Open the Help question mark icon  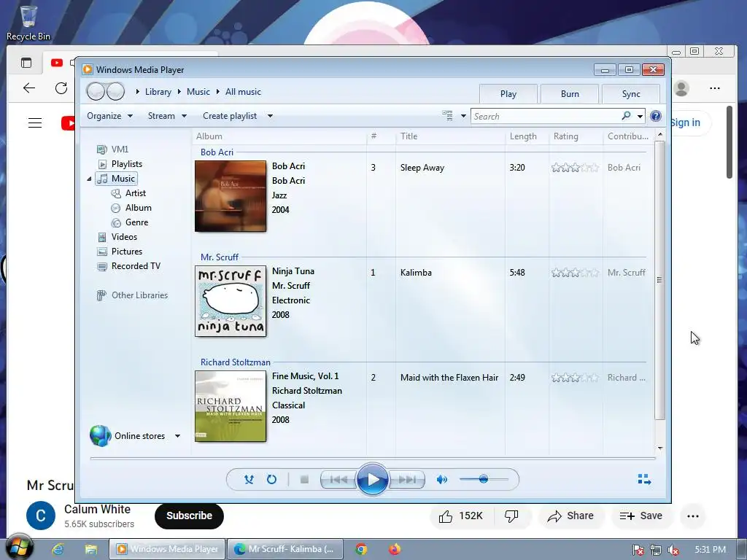point(656,116)
